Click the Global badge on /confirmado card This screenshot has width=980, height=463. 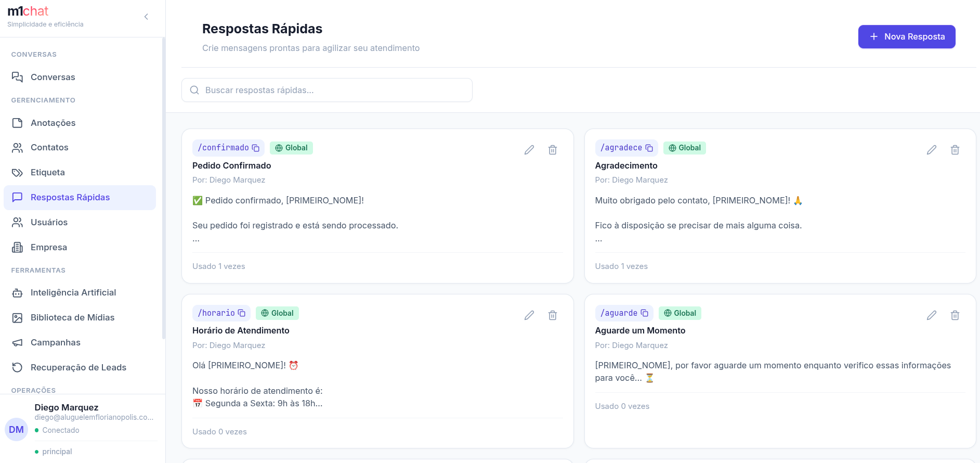[x=291, y=148]
